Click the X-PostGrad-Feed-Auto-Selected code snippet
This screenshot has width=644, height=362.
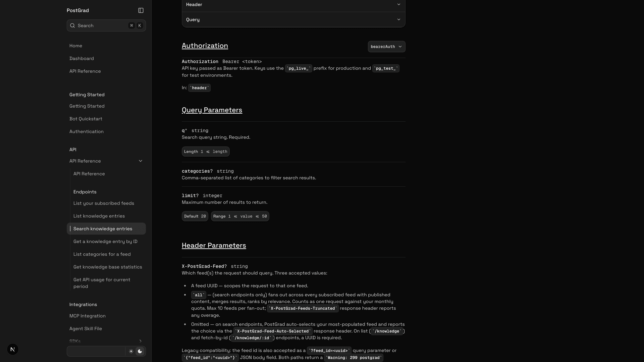tap(273, 331)
